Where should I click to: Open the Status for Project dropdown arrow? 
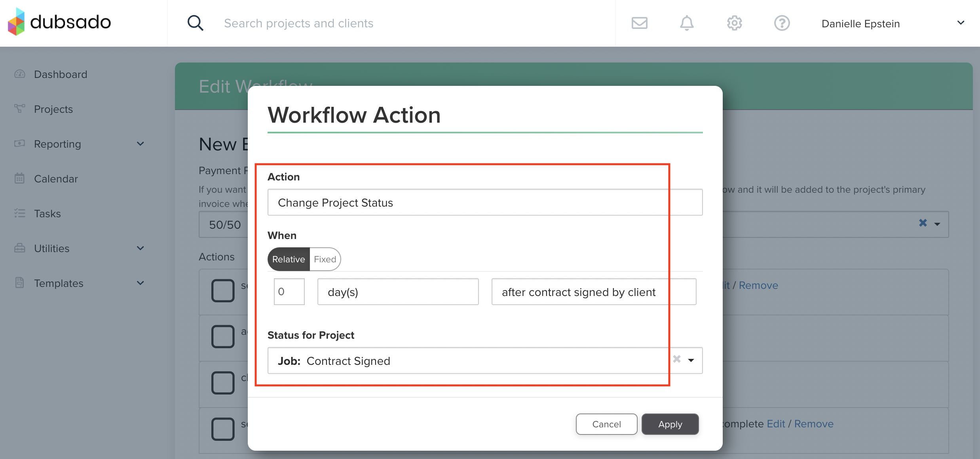point(691,360)
